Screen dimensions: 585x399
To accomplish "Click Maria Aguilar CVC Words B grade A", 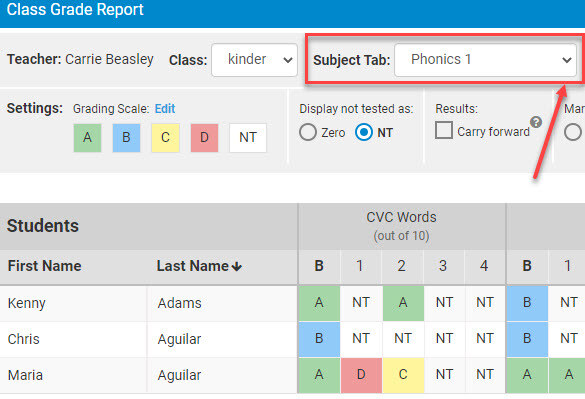I will pyautogui.click(x=319, y=375).
